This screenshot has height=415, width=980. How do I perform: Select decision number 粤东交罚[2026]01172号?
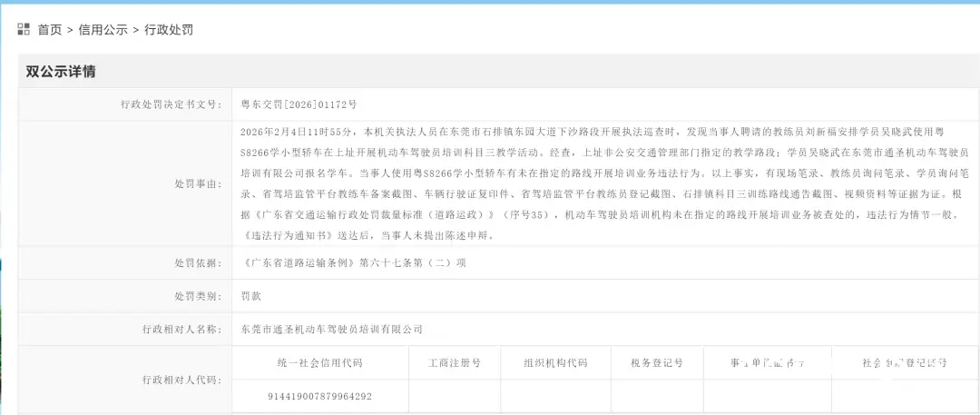point(299,104)
